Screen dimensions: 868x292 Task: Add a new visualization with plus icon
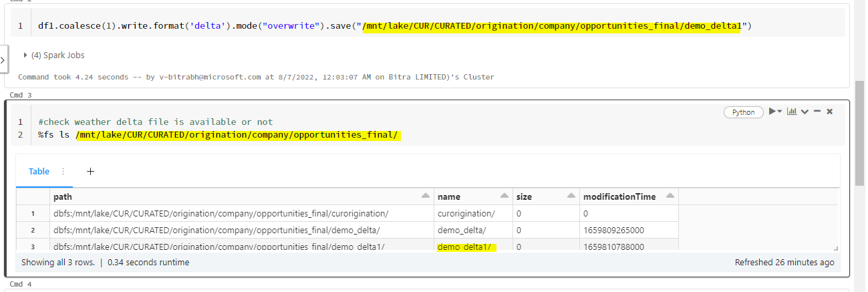pyautogui.click(x=91, y=171)
